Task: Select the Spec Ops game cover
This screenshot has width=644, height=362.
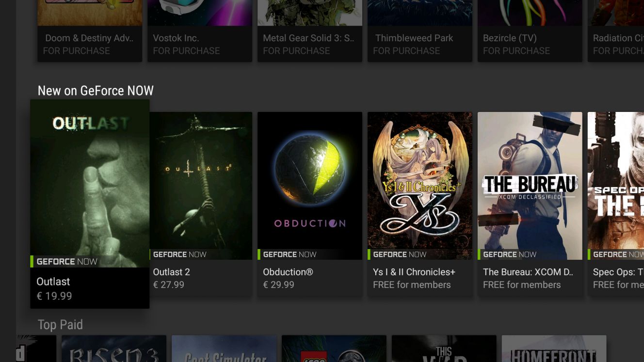Action: click(616, 186)
